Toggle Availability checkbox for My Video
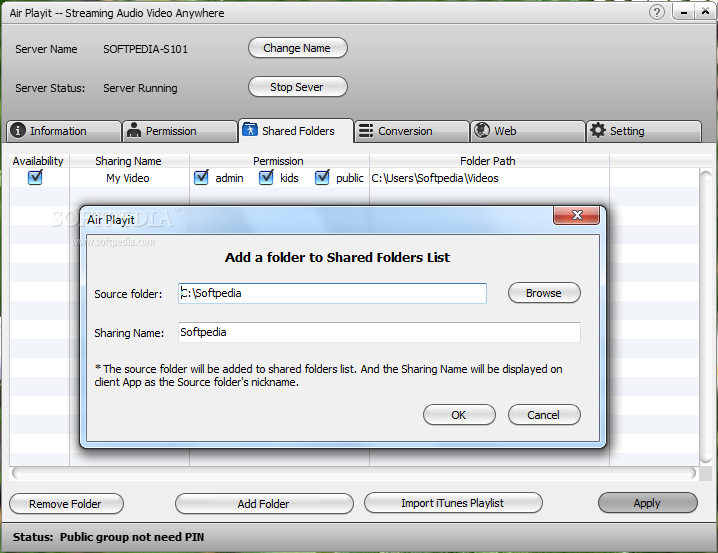718x553 pixels. (35, 177)
